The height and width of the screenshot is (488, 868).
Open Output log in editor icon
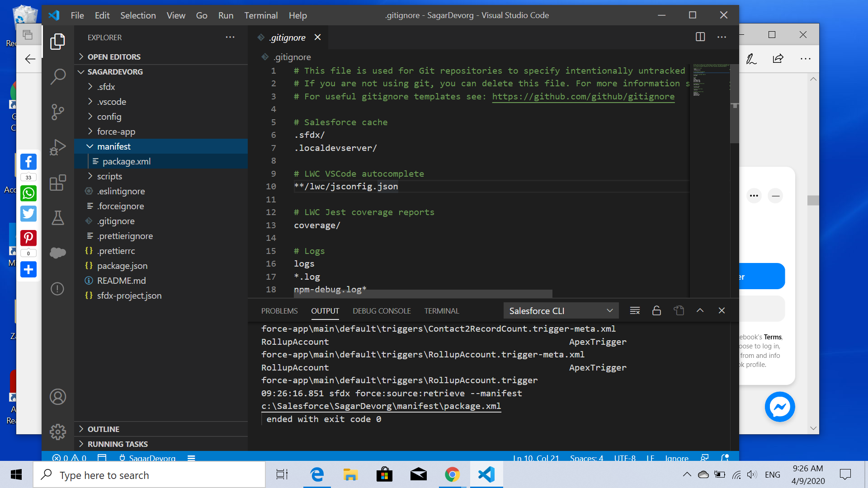pyautogui.click(x=679, y=310)
